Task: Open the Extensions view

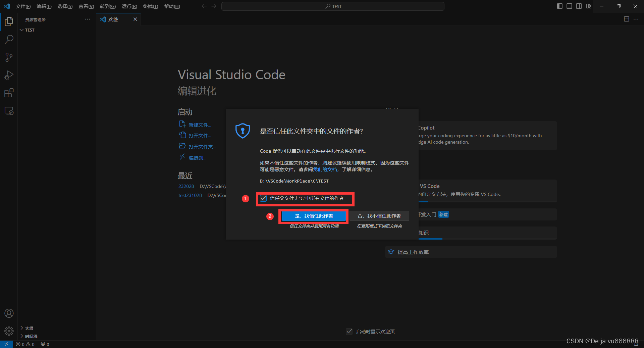Action: [x=9, y=93]
